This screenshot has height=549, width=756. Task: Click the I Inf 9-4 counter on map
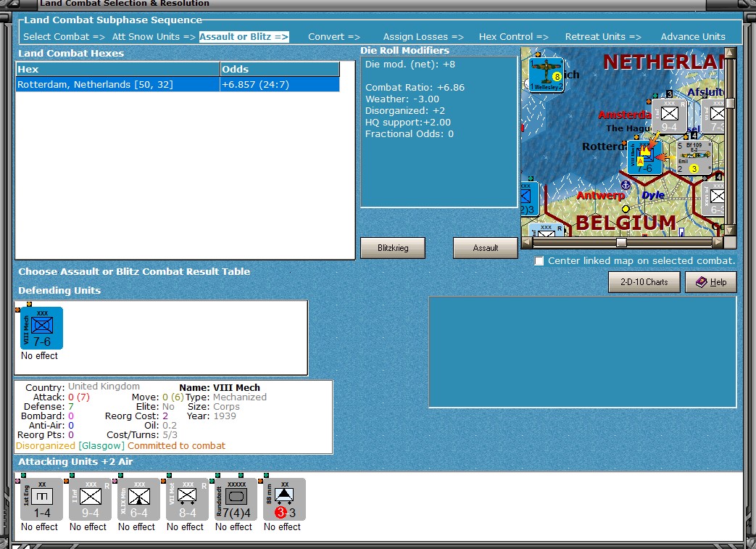click(x=669, y=116)
